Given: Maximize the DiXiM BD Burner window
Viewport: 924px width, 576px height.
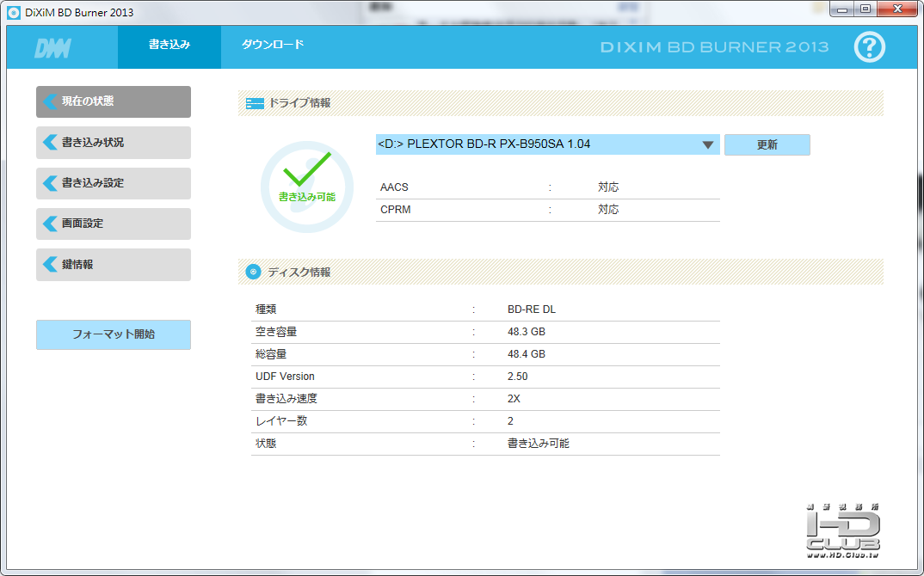Looking at the screenshot, I should coord(865,9).
